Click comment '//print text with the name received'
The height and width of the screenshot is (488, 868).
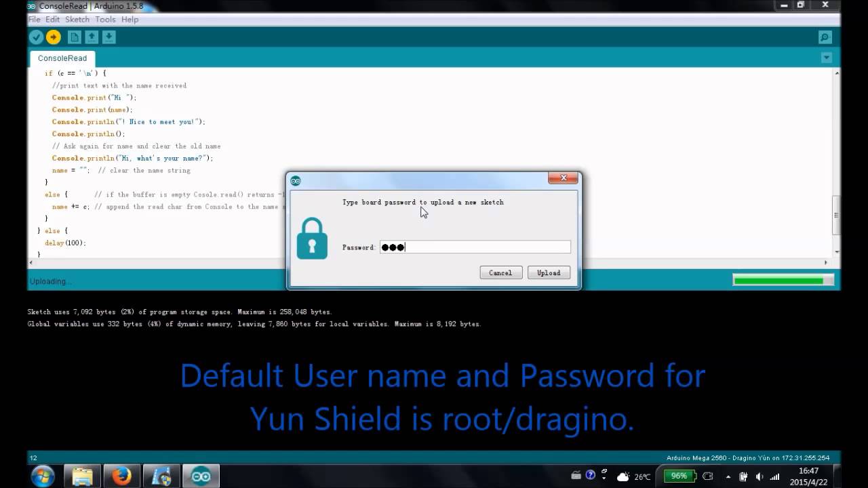pos(119,85)
